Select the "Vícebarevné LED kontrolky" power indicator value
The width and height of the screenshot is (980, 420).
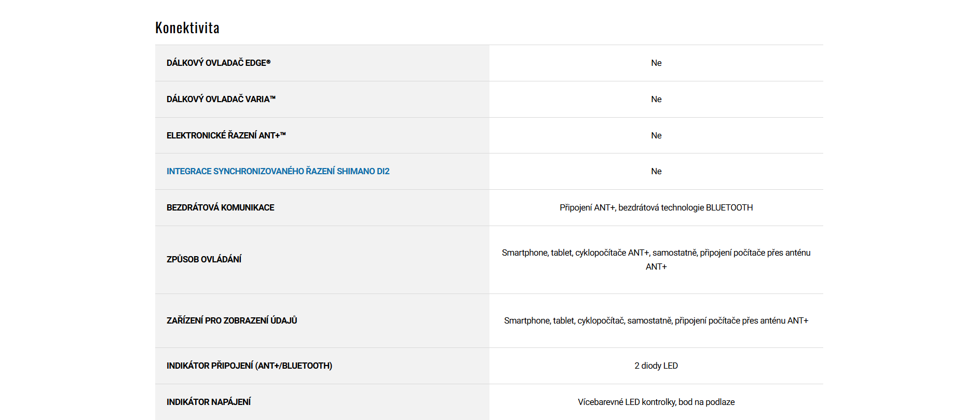click(656, 402)
